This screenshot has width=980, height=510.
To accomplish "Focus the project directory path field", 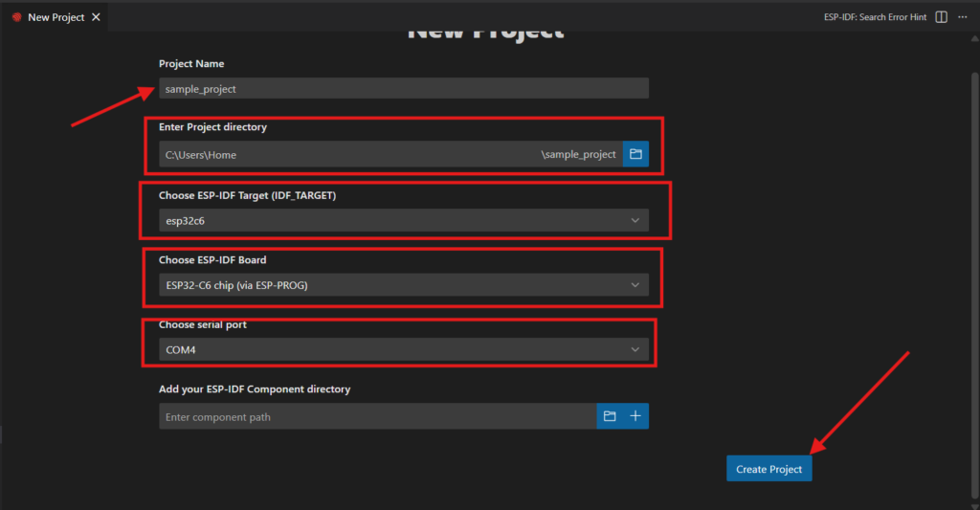I will pyautogui.click(x=390, y=154).
